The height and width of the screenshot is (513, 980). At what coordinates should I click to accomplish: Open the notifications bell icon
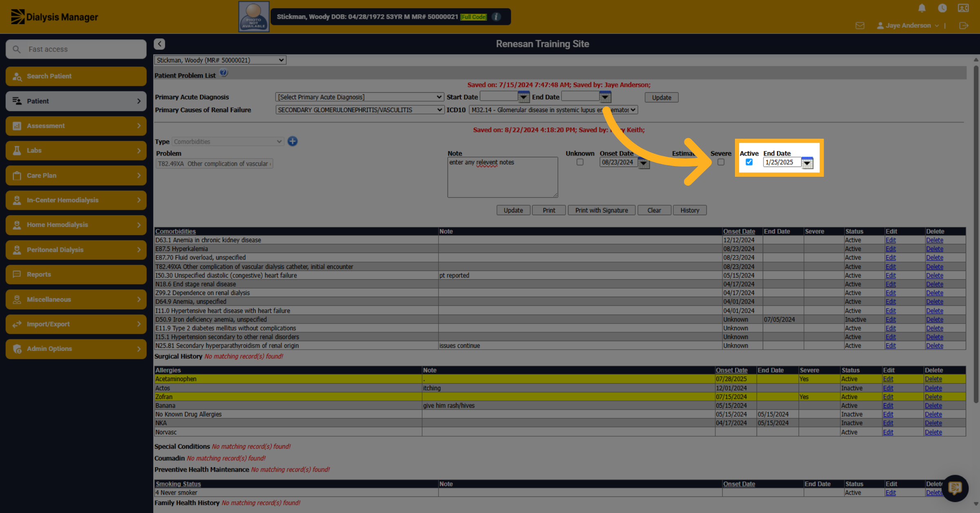coord(922,8)
